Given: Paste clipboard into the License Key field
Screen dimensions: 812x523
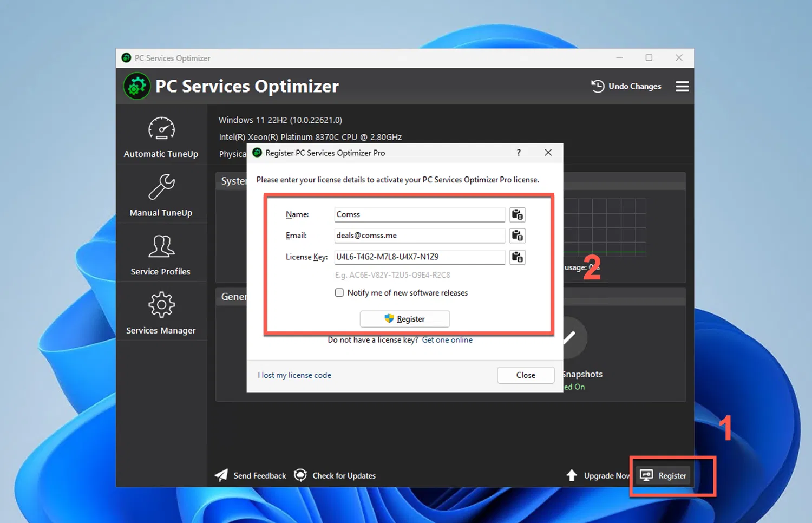Looking at the screenshot, I should [x=518, y=257].
